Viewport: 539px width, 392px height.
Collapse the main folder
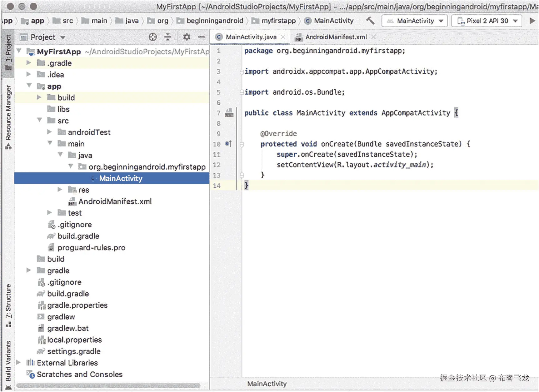click(50, 143)
